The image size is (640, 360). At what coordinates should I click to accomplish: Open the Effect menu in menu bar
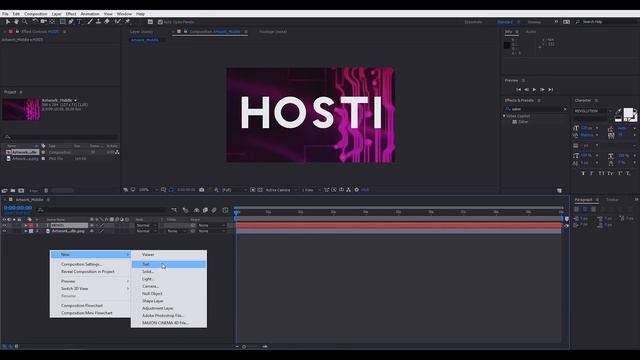click(x=71, y=14)
